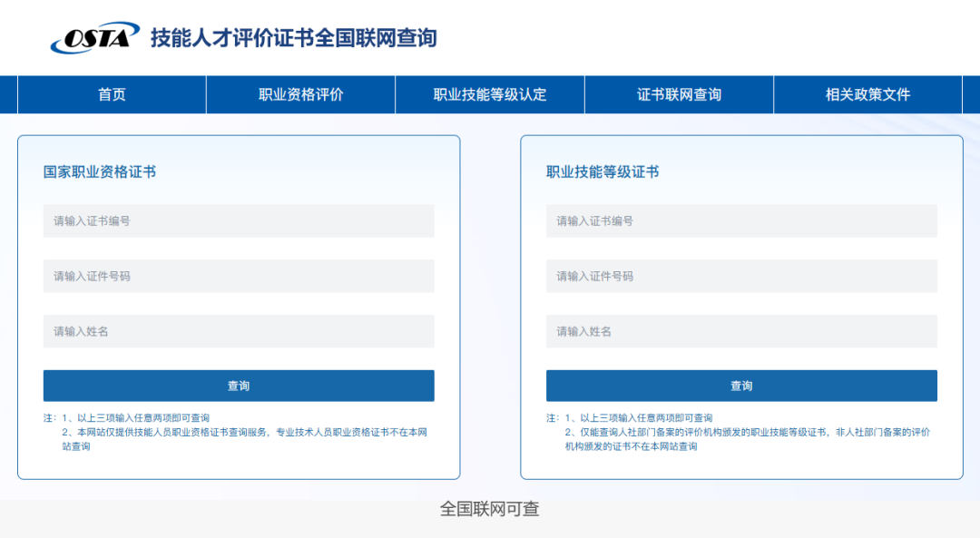Click the skill level certificate 证件号码 field
The image size is (980, 538).
tap(741, 276)
